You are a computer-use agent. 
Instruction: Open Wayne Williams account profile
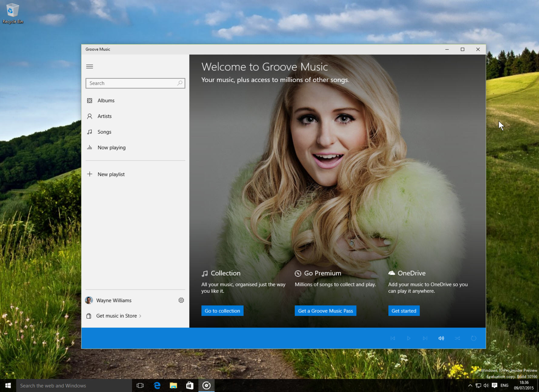[108, 300]
